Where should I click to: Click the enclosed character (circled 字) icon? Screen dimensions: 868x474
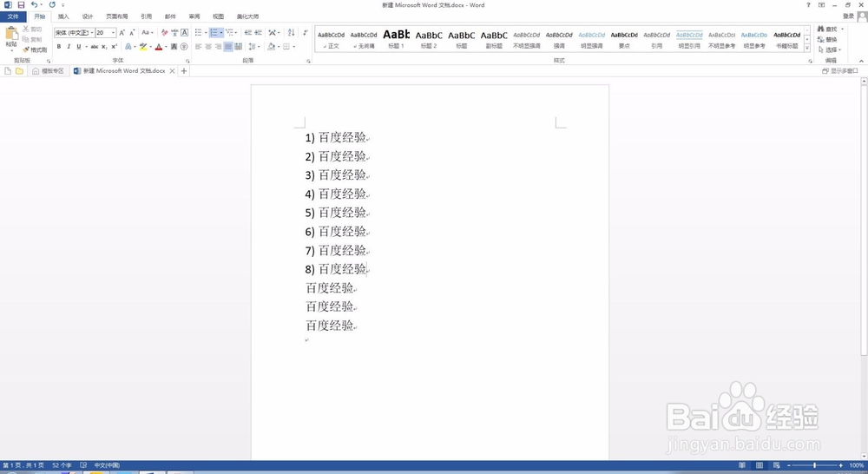point(184,47)
